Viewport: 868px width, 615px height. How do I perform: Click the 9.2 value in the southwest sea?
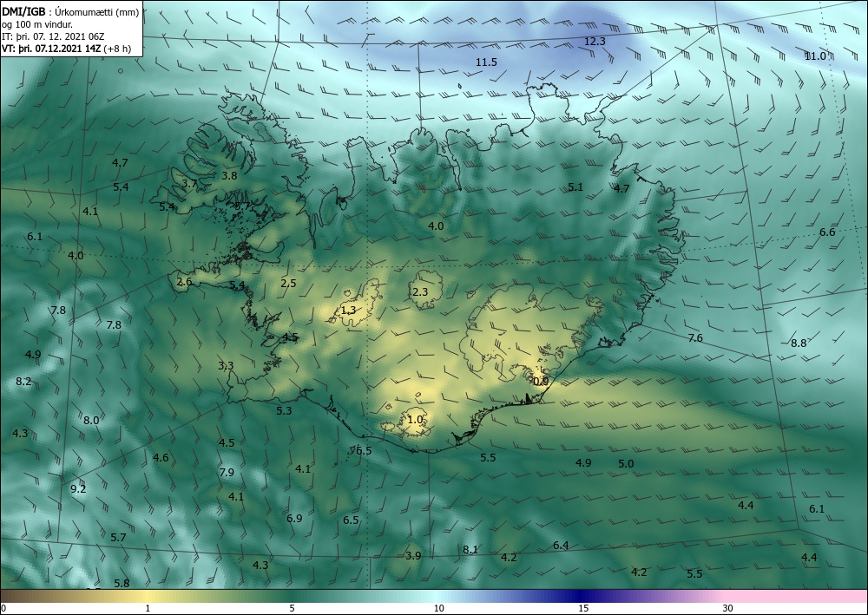pyautogui.click(x=79, y=488)
